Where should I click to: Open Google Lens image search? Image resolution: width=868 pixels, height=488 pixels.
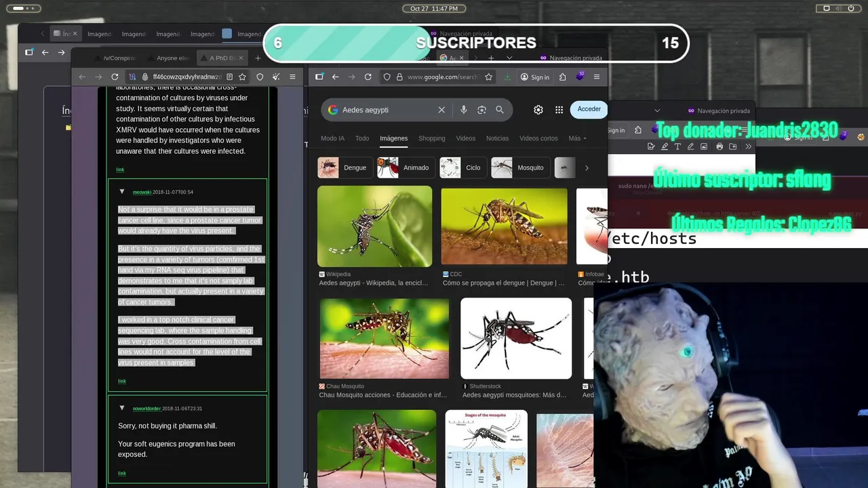pyautogui.click(x=481, y=110)
